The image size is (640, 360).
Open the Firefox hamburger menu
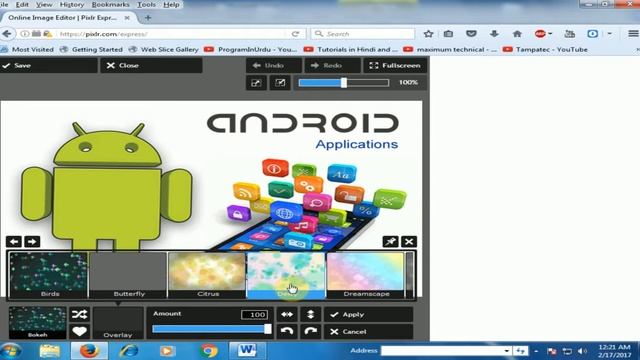(633, 34)
